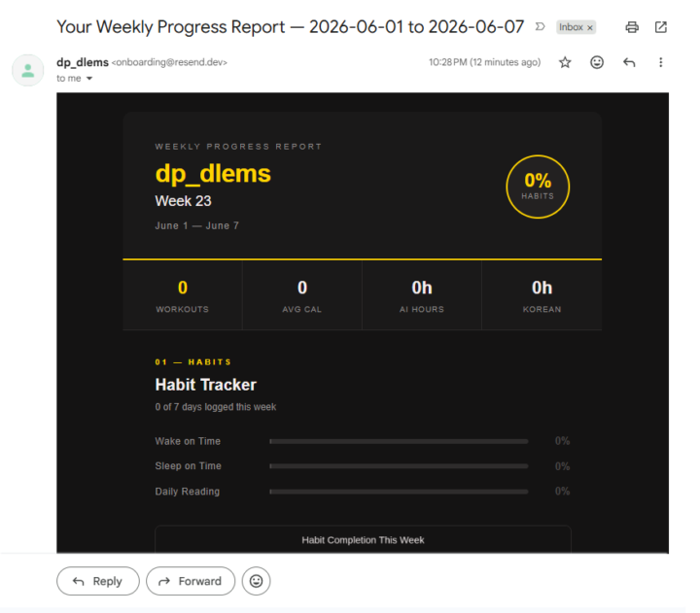Click '0 of 7 days logged this week'
The height and width of the screenshot is (613, 700).
[216, 407]
